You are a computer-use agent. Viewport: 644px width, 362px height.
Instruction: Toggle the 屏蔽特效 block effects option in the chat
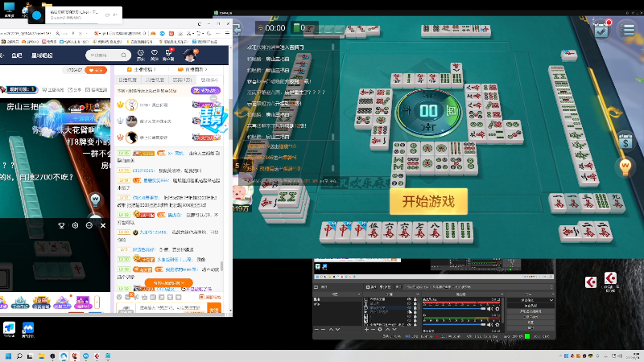(210, 297)
